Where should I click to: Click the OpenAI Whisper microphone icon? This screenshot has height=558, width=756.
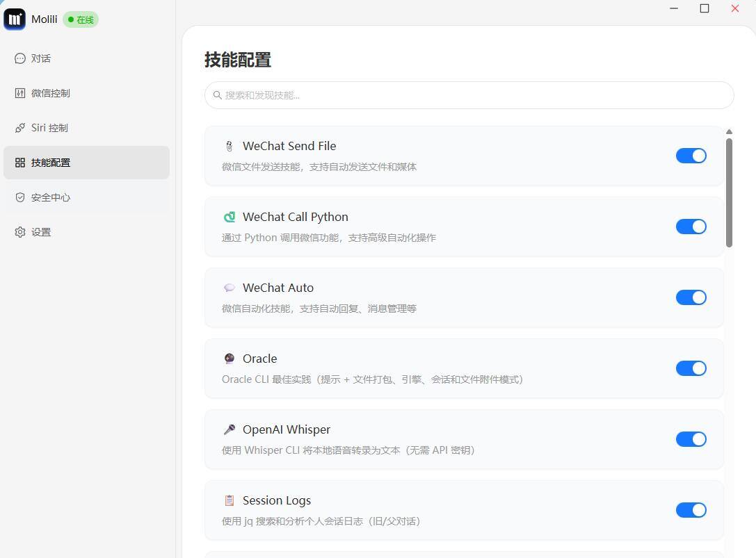[x=229, y=429]
